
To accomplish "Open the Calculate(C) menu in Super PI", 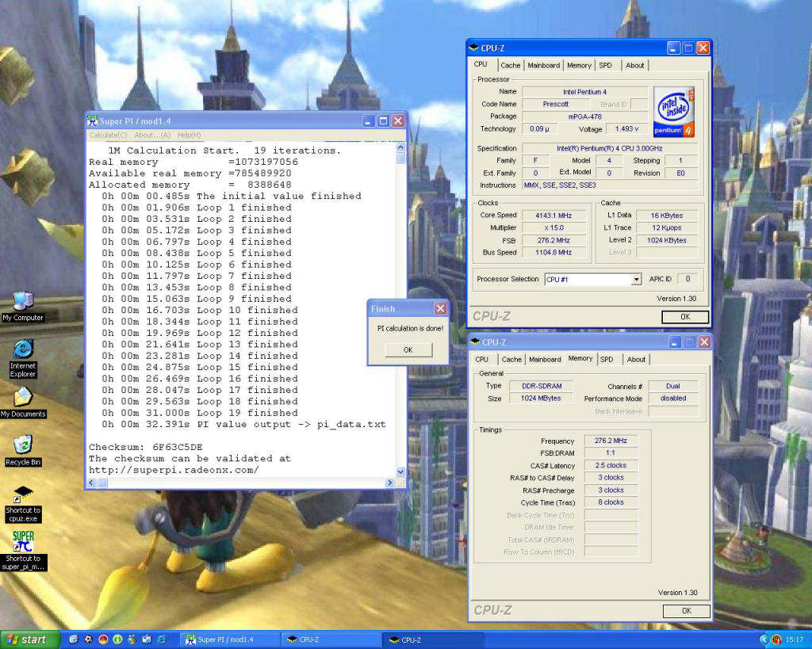I will point(108,135).
